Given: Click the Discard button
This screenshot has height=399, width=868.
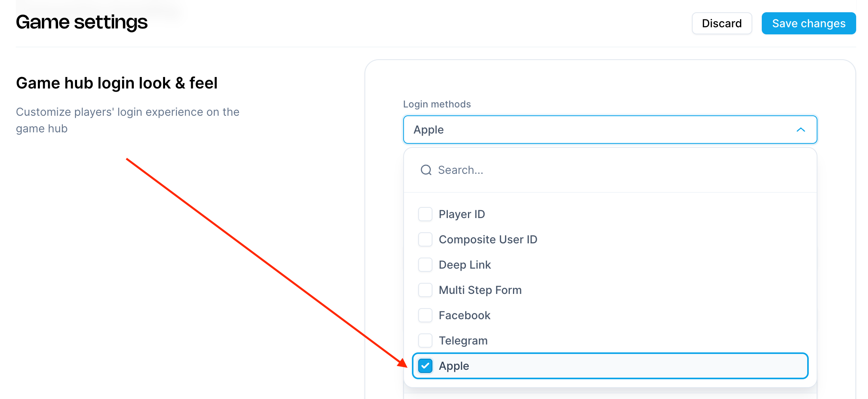Looking at the screenshot, I should tap(721, 23).
